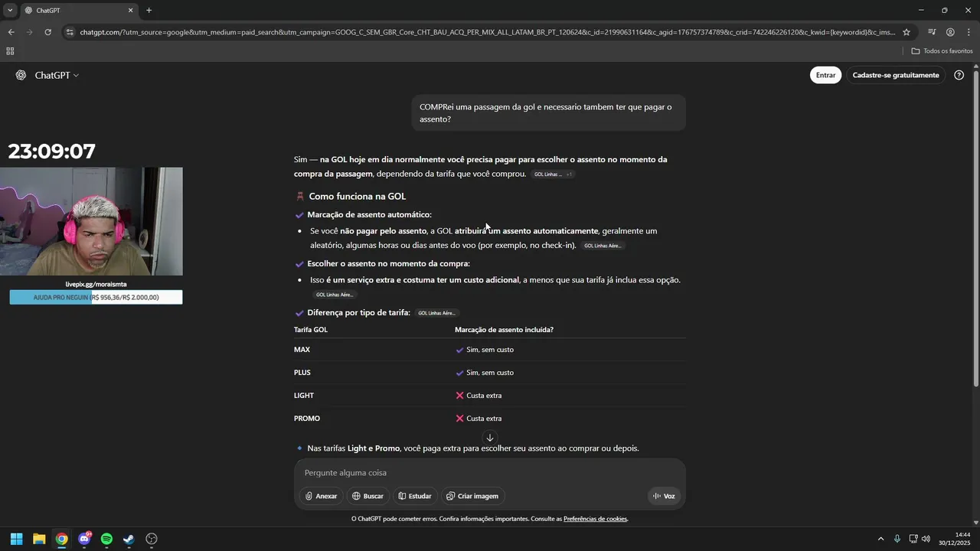Click the user message about GOL passagem
Viewport: 980px width, 551px height.
click(x=548, y=113)
